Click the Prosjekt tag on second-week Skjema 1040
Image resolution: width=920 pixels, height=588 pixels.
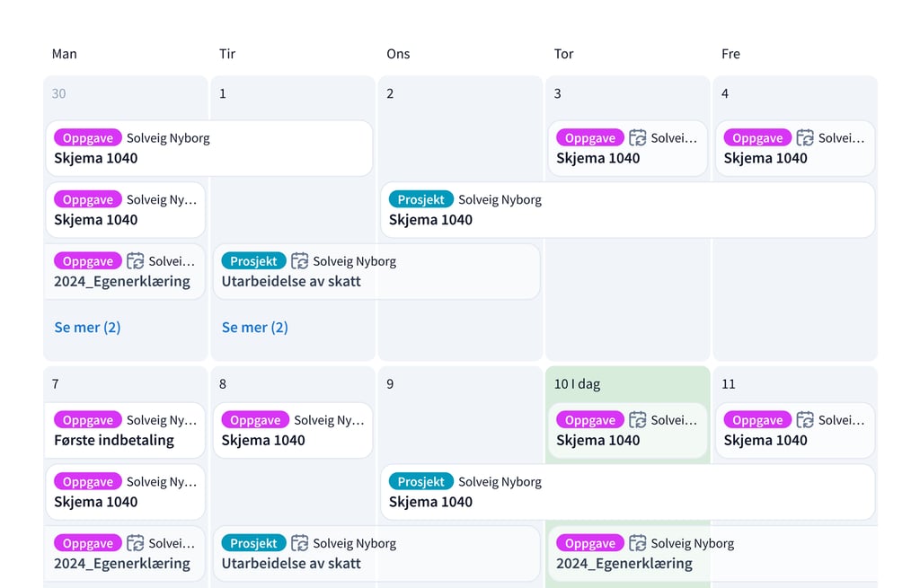coord(421,482)
